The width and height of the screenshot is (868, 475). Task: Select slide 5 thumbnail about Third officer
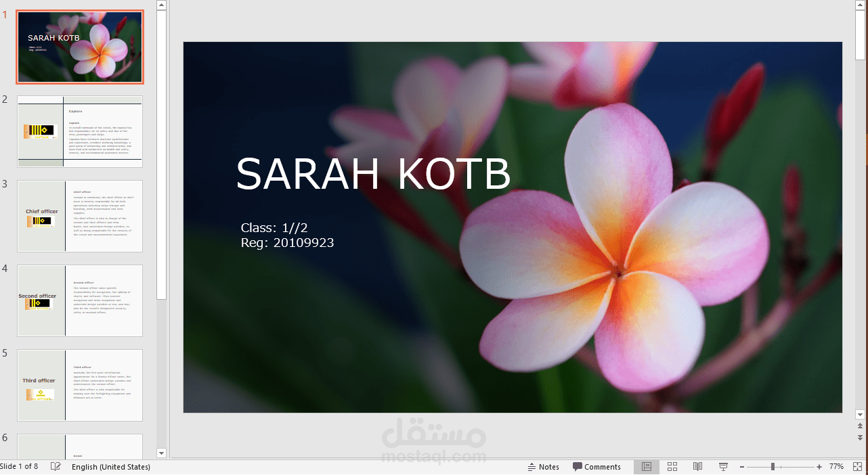(x=80, y=385)
